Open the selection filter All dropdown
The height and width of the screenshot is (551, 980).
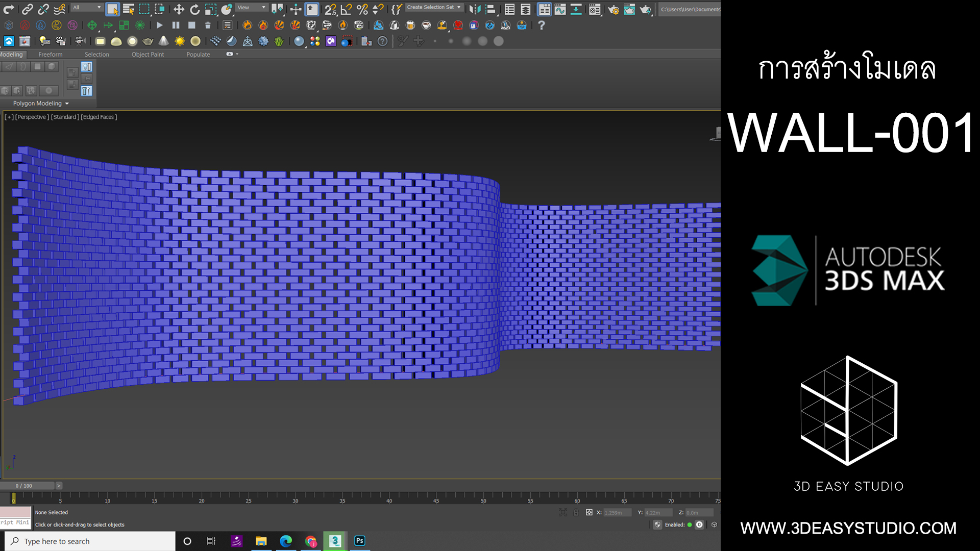pos(87,8)
